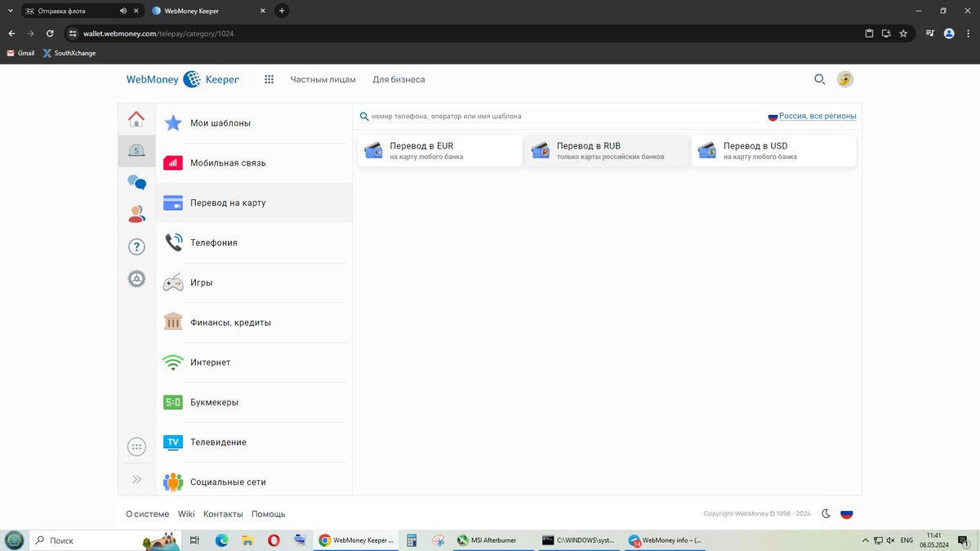Open О системе footer link

tap(148, 514)
